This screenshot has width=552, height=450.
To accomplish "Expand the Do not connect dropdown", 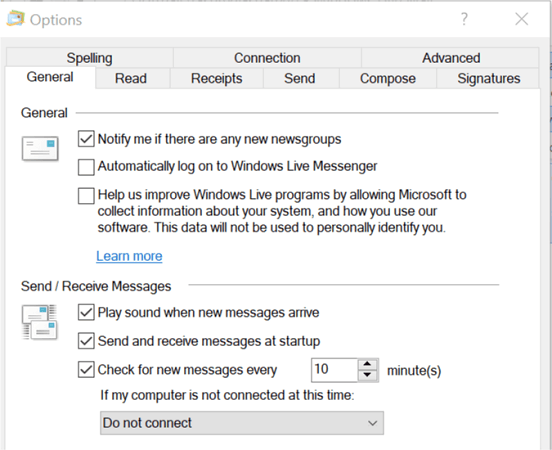I will (242, 423).
